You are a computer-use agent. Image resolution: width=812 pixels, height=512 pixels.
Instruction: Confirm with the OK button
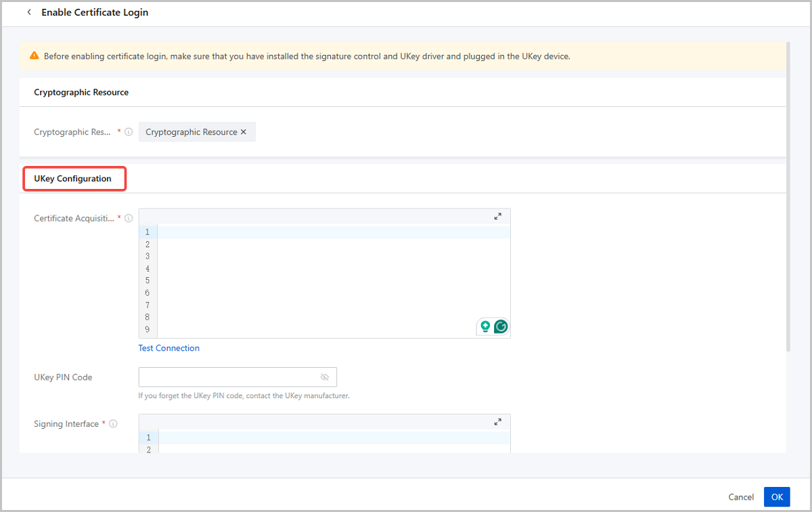pos(777,497)
